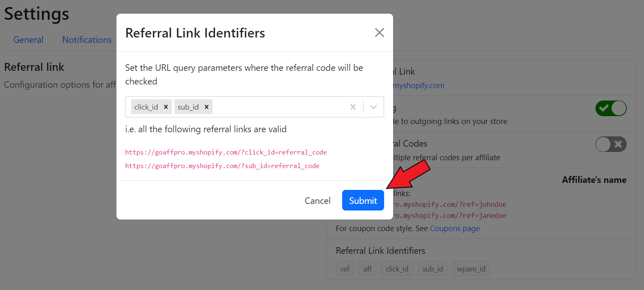Select the aff identifier badge
The image size is (644, 290).
click(x=367, y=269)
